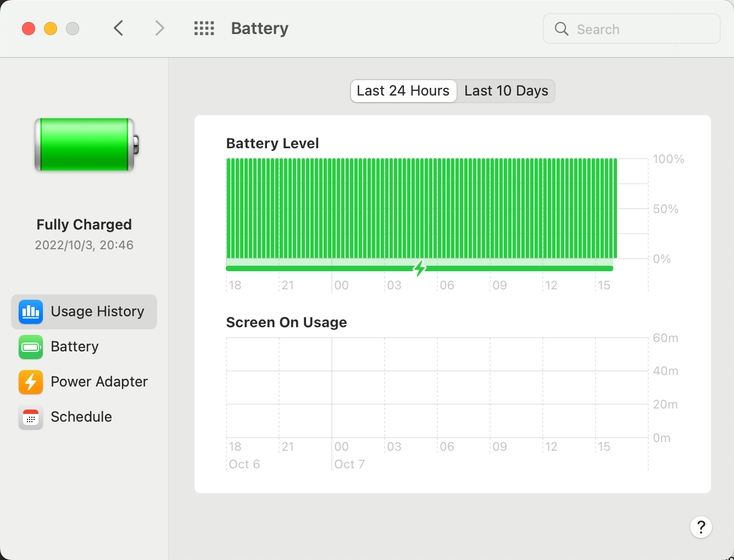Open the Usage History pane

[x=97, y=312]
